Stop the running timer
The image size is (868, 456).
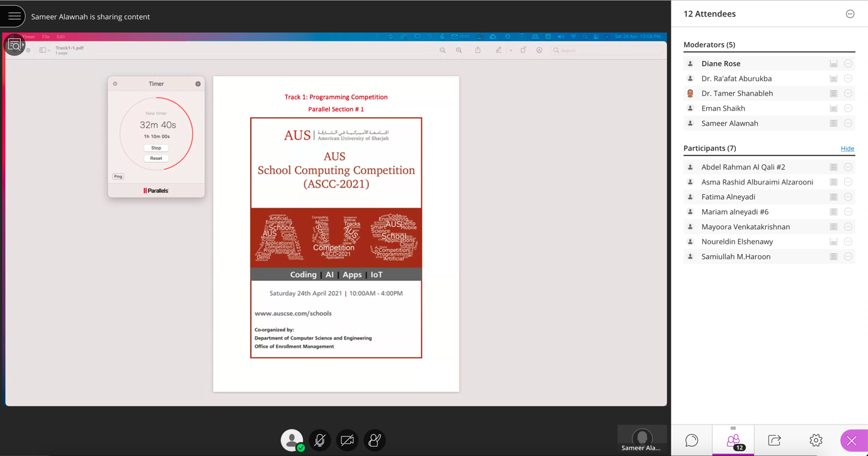click(156, 148)
